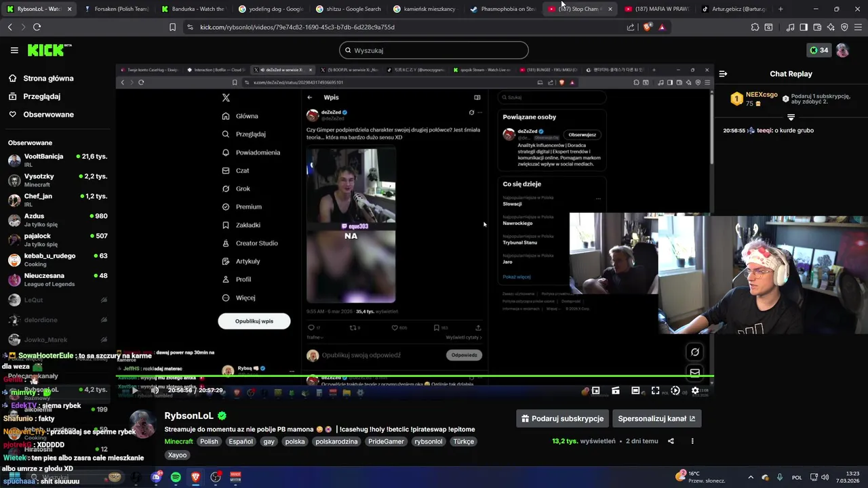Go back with browser back arrow
Viewport: 868px width, 488px height.
point(9,27)
